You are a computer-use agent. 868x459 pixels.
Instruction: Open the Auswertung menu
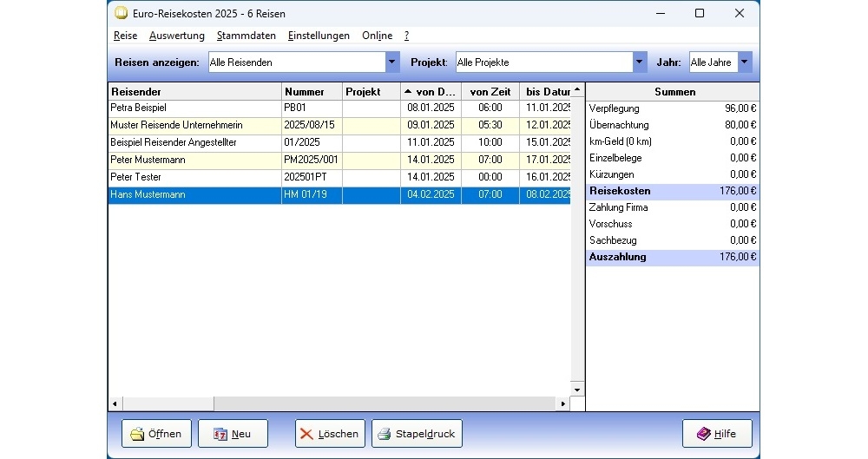(176, 36)
